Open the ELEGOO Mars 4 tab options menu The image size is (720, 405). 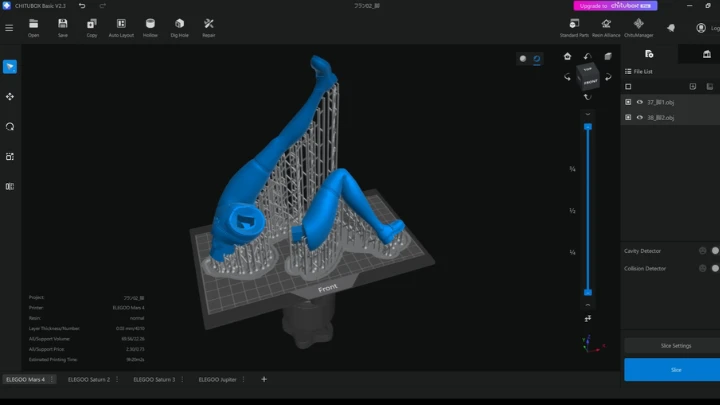[52, 379]
